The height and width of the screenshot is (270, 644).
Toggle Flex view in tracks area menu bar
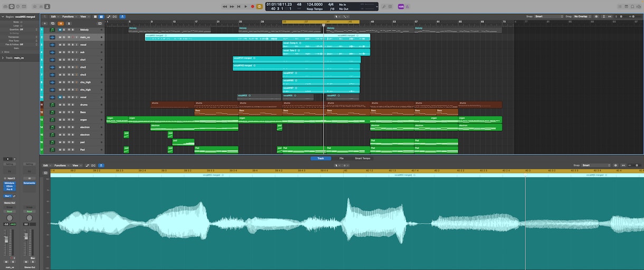tap(115, 16)
